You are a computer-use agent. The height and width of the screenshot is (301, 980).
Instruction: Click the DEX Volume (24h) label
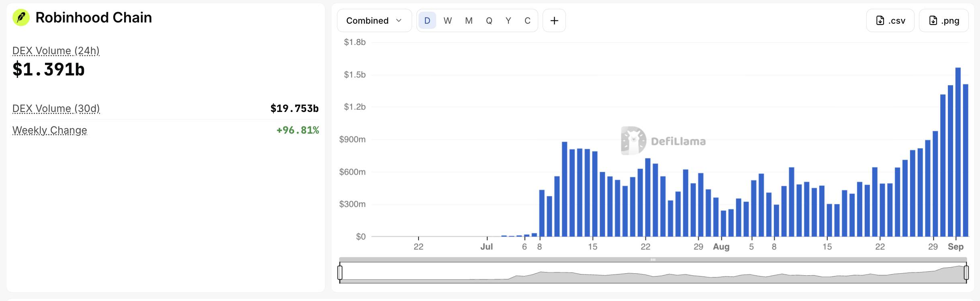point(56,51)
